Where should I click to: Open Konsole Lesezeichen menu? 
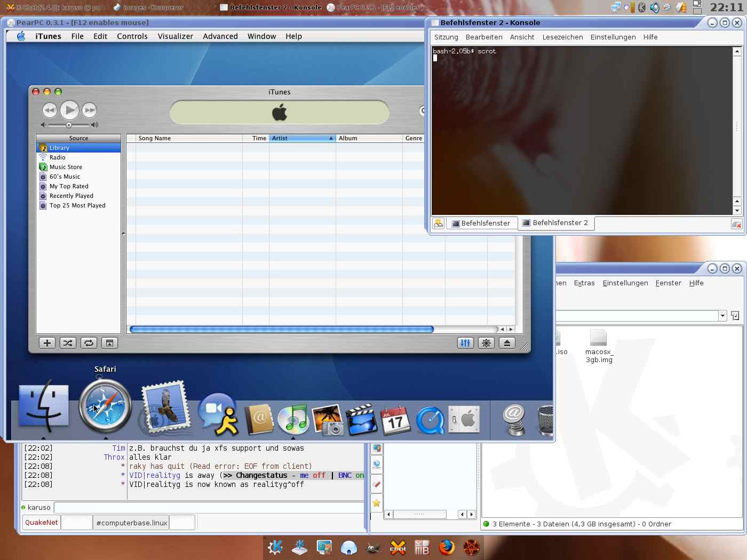pos(562,37)
